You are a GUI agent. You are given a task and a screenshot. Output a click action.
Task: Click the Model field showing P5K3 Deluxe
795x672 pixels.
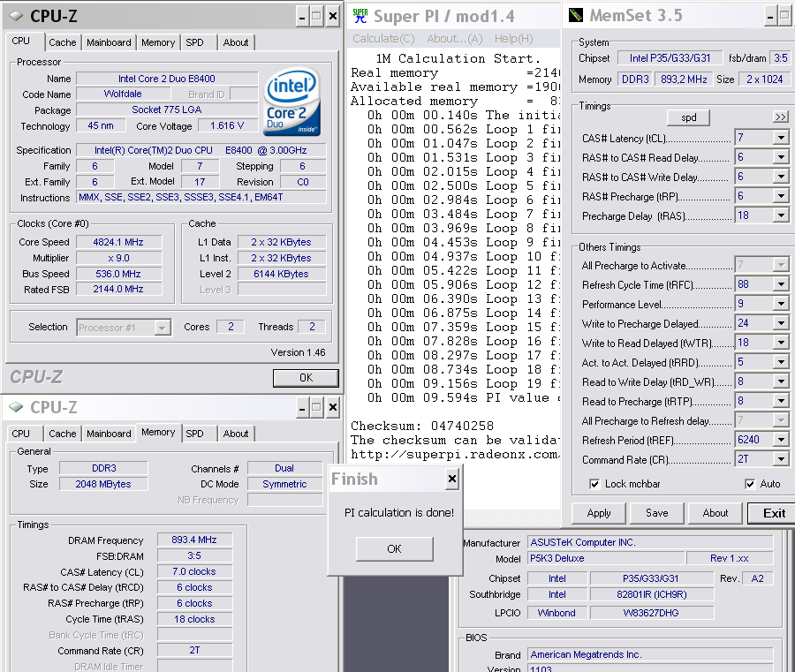click(605, 558)
